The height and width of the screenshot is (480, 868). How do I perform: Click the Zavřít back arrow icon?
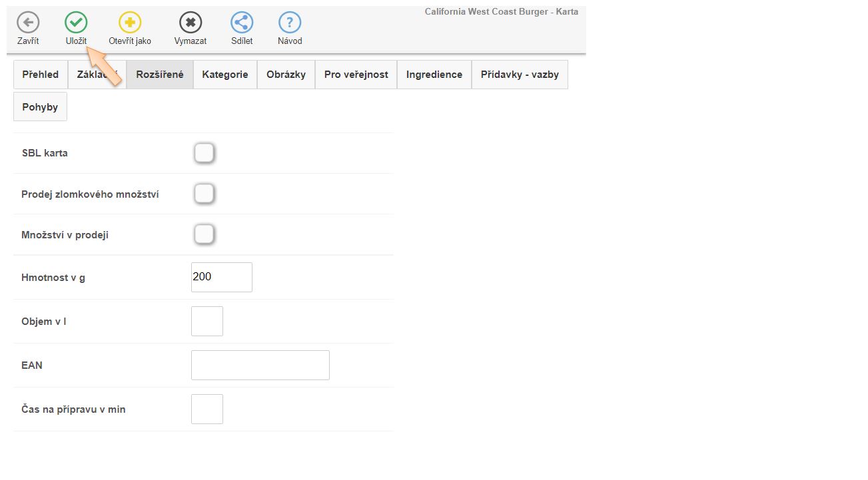point(28,23)
